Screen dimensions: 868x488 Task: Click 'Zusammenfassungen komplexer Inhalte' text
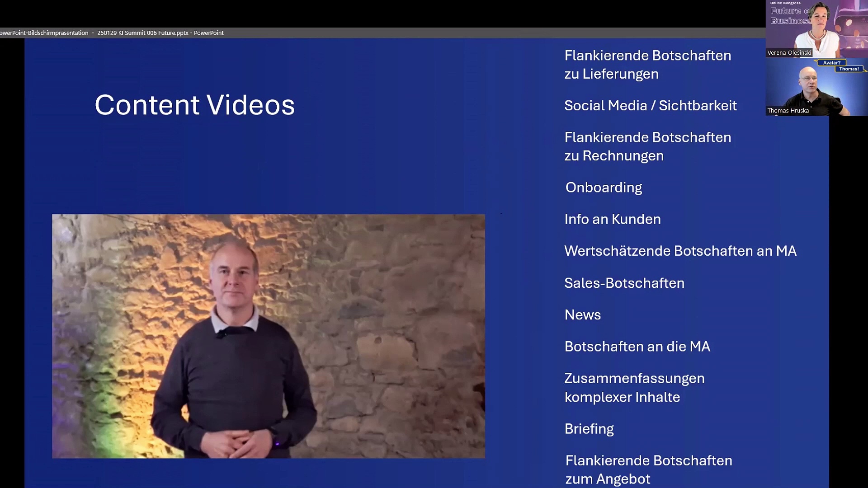(x=634, y=388)
